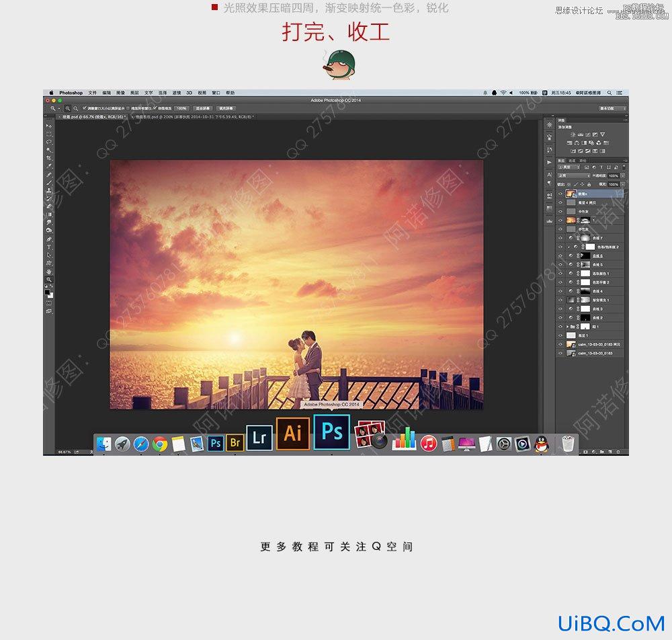The height and width of the screenshot is (640, 672).
Task: Open layer filter type dropdown
Action: tap(569, 167)
